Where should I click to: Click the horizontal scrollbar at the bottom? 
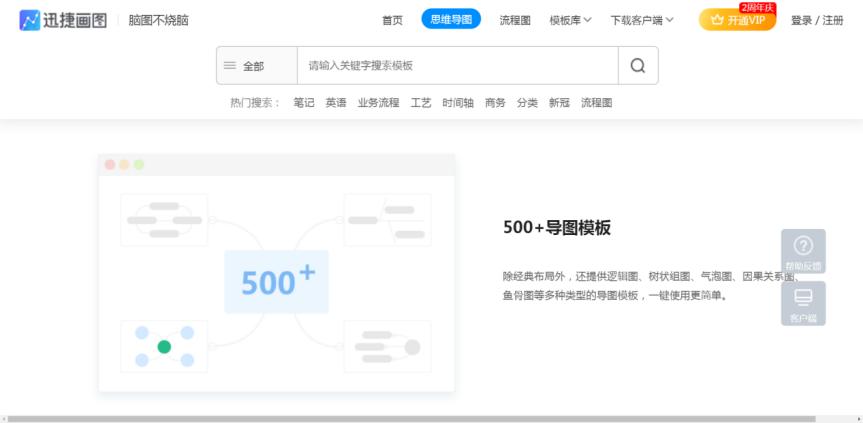[411, 419]
